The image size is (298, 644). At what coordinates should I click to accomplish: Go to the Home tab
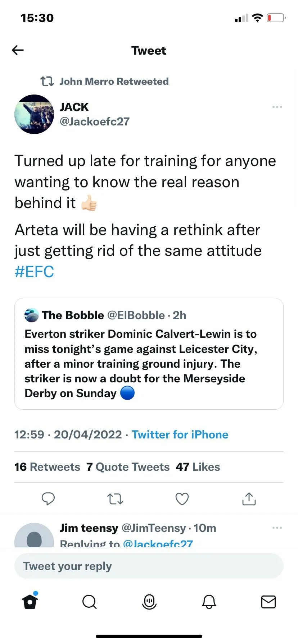[x=30, y=602]
